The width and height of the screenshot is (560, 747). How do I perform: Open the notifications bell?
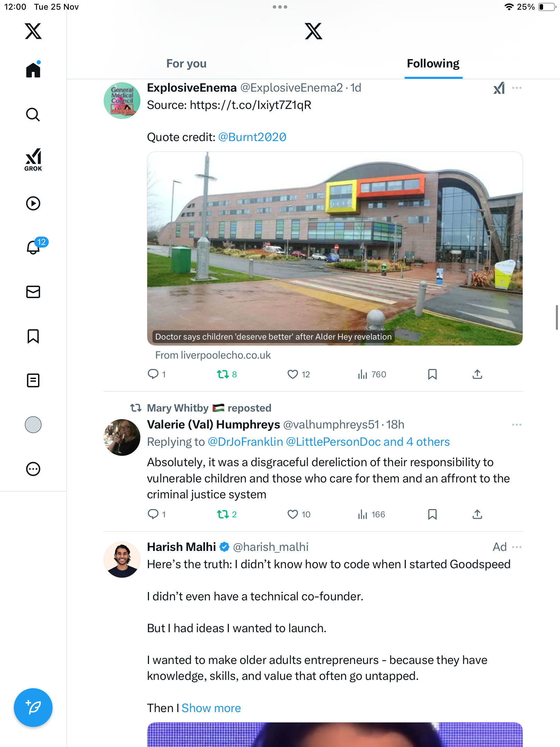coord(33,247)
